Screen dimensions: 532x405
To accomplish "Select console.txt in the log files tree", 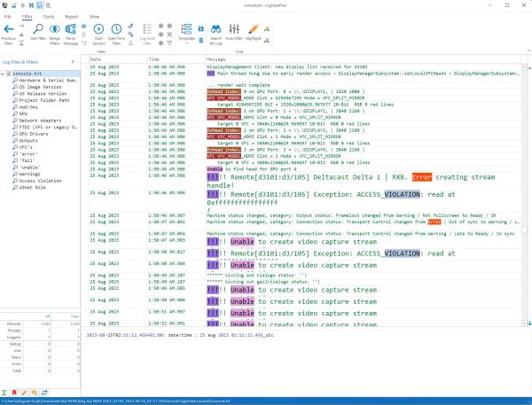I will click(x=27, y=74).
